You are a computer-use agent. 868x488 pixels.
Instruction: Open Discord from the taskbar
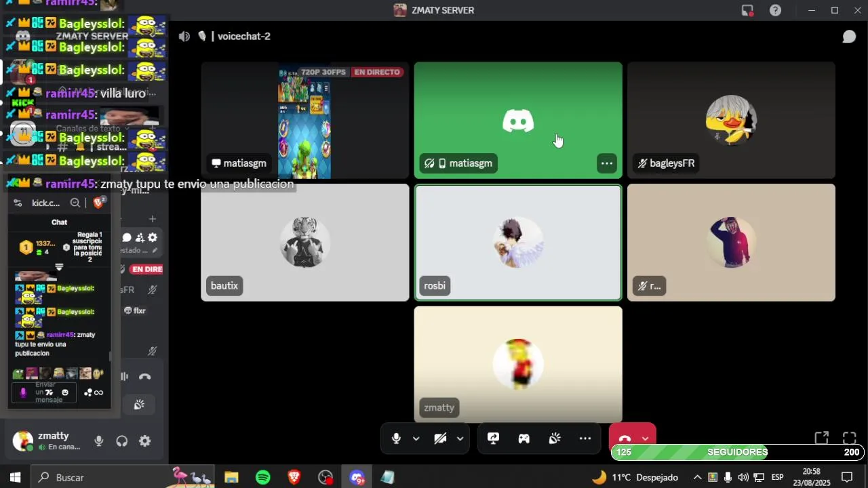click(x=357, y=477)
